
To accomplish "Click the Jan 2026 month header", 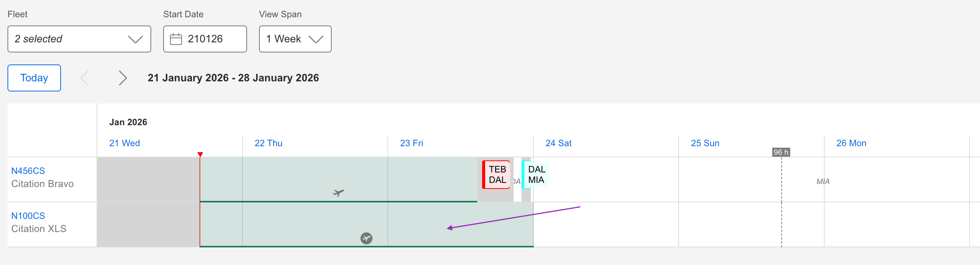I will pos(128,122).
